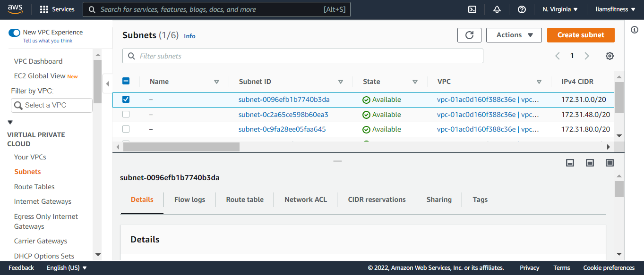
Task: Click the info circle icon at right
Action: 635,30
